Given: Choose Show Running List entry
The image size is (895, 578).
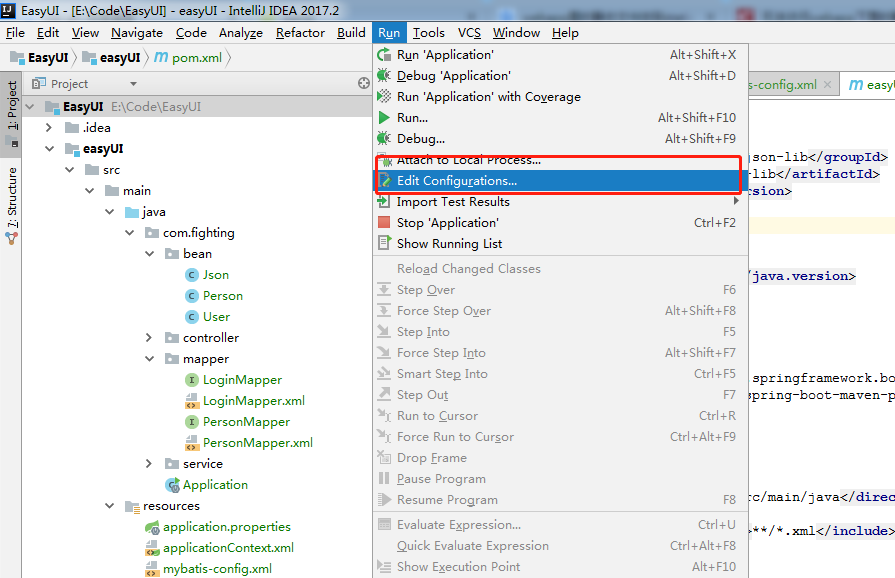Looking at the screenshot, I should click(561, 244).
